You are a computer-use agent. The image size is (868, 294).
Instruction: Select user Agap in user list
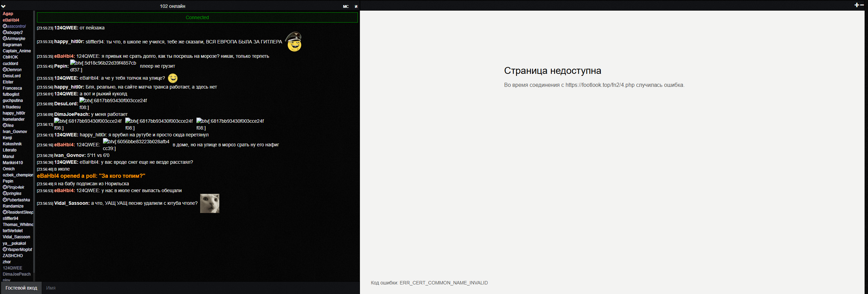click(8, 14)
